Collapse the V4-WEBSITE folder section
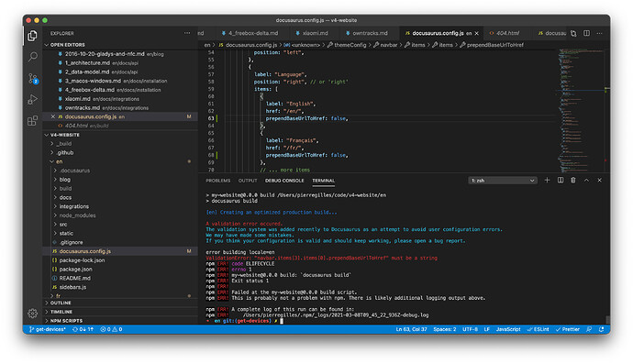The image size is (633, 364). point(120,135)
